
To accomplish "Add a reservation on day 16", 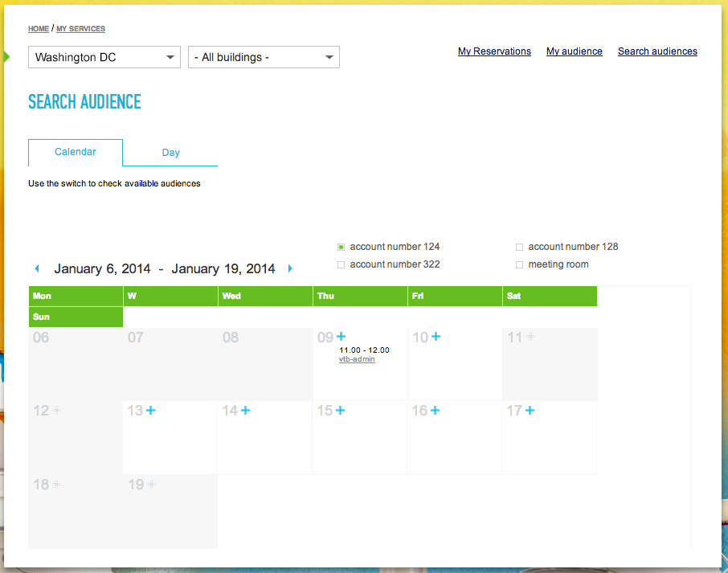I will pyautogui.click(x=435, y=410).
